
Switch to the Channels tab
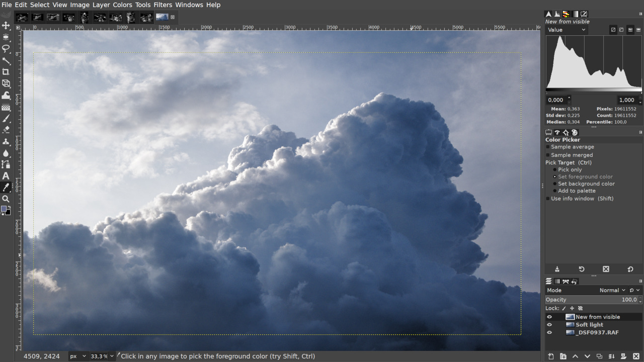point(557,281)
